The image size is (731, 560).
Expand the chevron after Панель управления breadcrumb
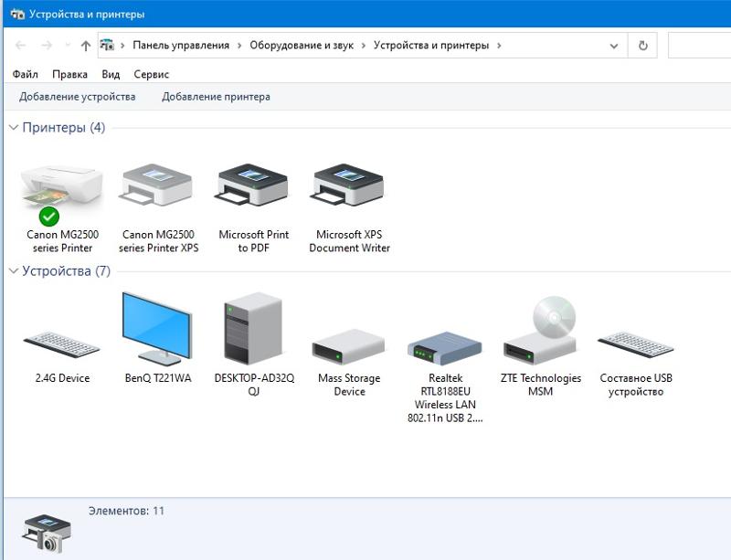pyautogui.click(x=239, y=46)
